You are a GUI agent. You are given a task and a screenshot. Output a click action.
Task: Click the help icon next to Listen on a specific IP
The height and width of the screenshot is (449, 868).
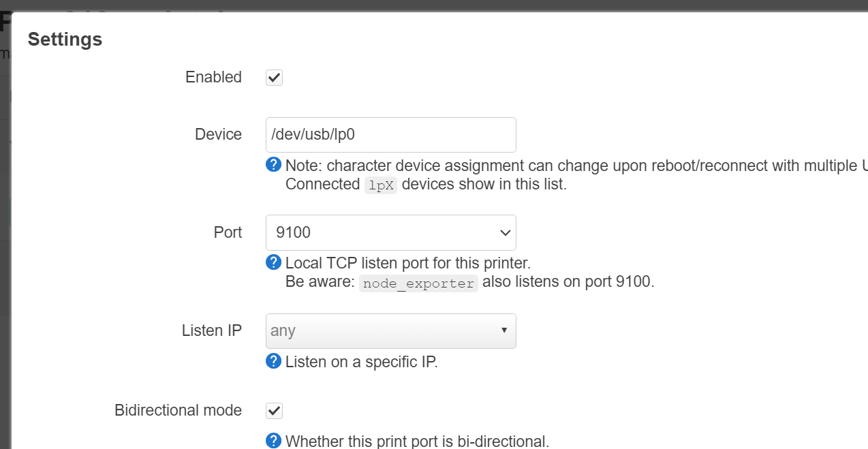click(273, 361)
